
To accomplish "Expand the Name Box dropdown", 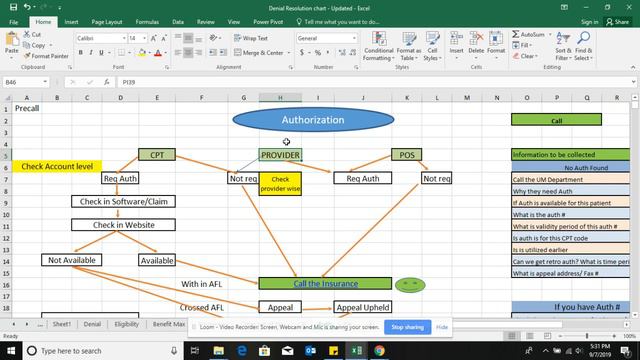I will point(45,82).
